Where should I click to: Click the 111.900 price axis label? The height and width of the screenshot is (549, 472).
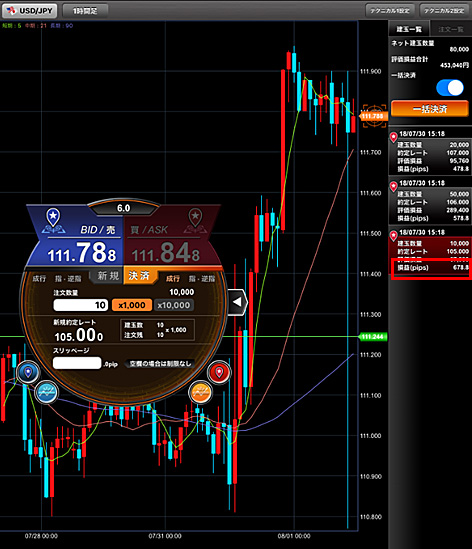coord(371,71)
